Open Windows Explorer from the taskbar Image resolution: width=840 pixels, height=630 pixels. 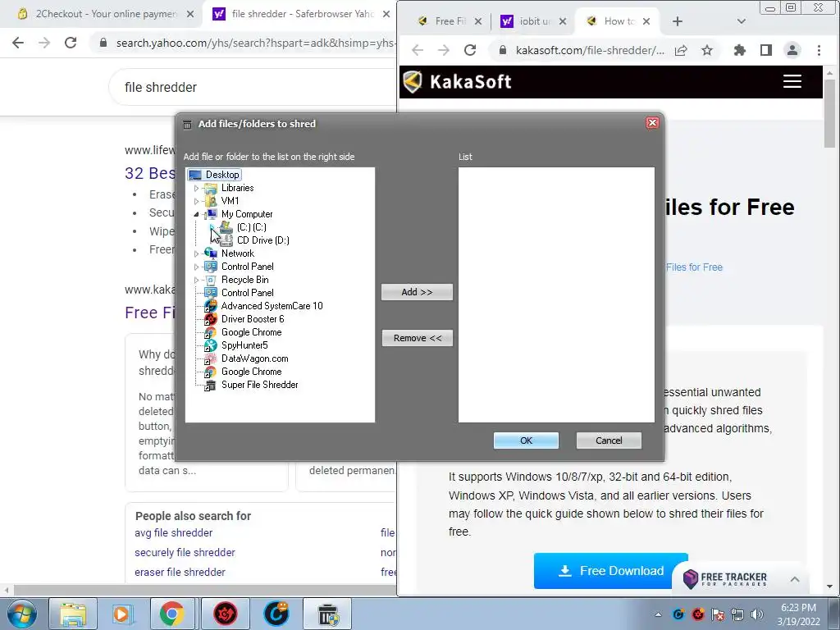73,614
